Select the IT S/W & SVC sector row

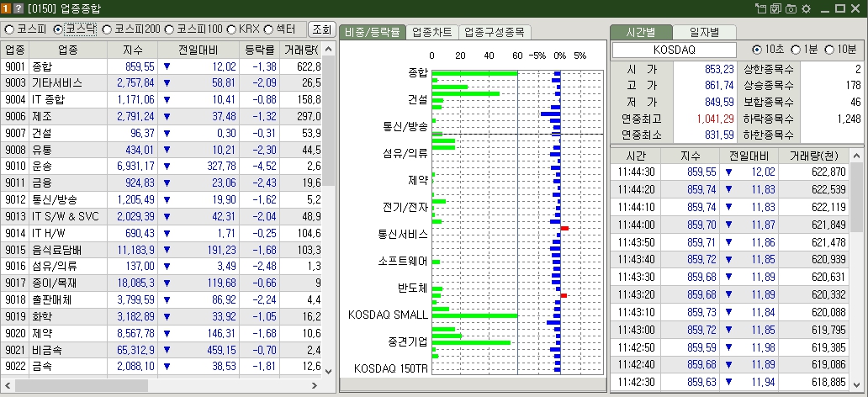(x=161, y=216)
